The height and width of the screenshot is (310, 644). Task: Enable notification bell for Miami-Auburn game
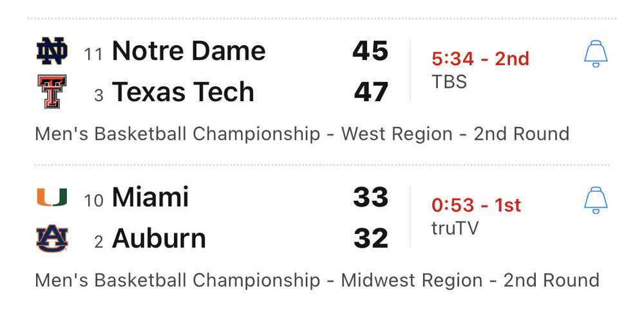[x=596, y=200]
